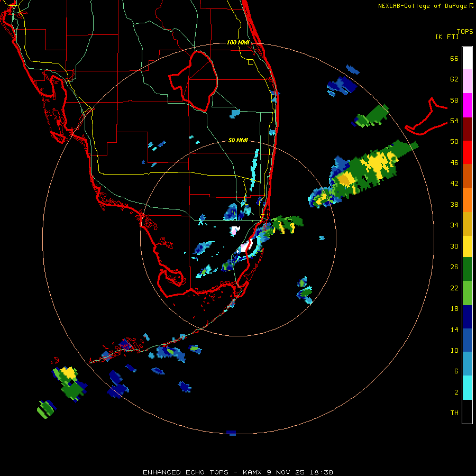Click the legend value 6

point(456,371)
